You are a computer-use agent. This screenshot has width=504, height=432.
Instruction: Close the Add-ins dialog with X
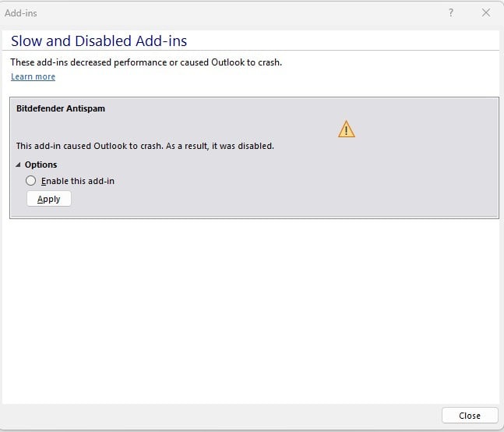[x=486, y=13]
